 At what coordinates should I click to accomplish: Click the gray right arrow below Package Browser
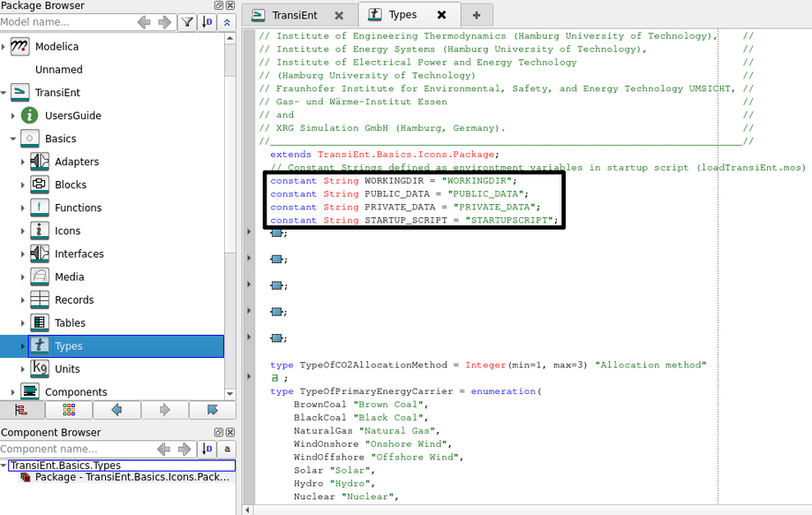pos(165,411)
